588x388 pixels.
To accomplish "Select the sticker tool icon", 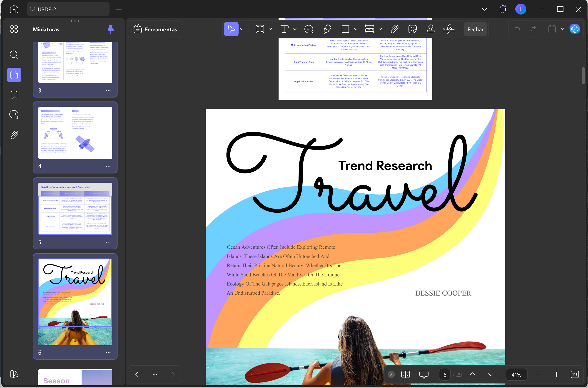I will point(412,29).
